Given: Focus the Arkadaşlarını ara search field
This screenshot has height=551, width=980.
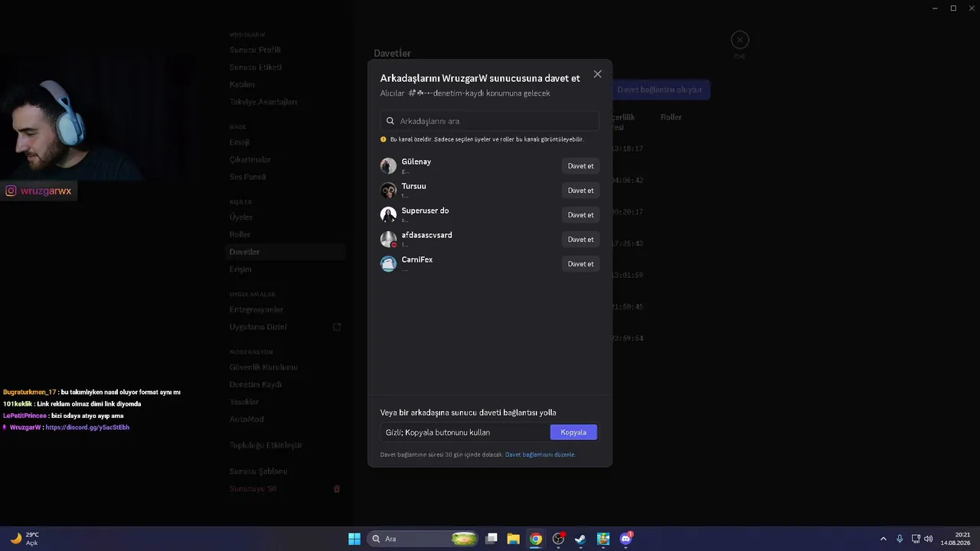Looking at the screenshot, I should [490, 121].
